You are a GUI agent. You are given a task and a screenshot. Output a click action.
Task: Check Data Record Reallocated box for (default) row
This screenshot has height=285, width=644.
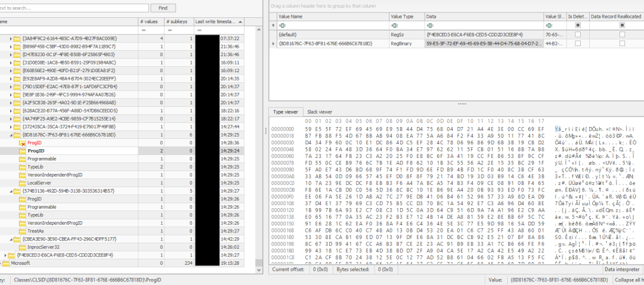tap(622, 35)
